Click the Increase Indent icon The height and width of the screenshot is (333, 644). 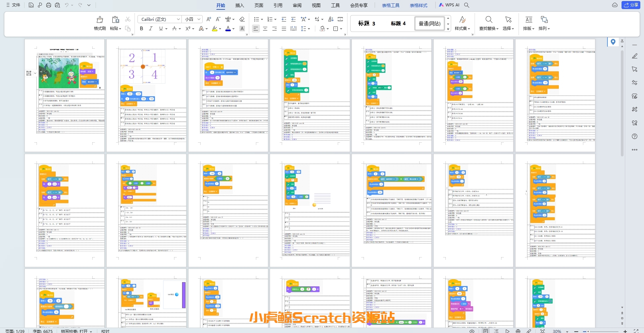pos(293,19)
